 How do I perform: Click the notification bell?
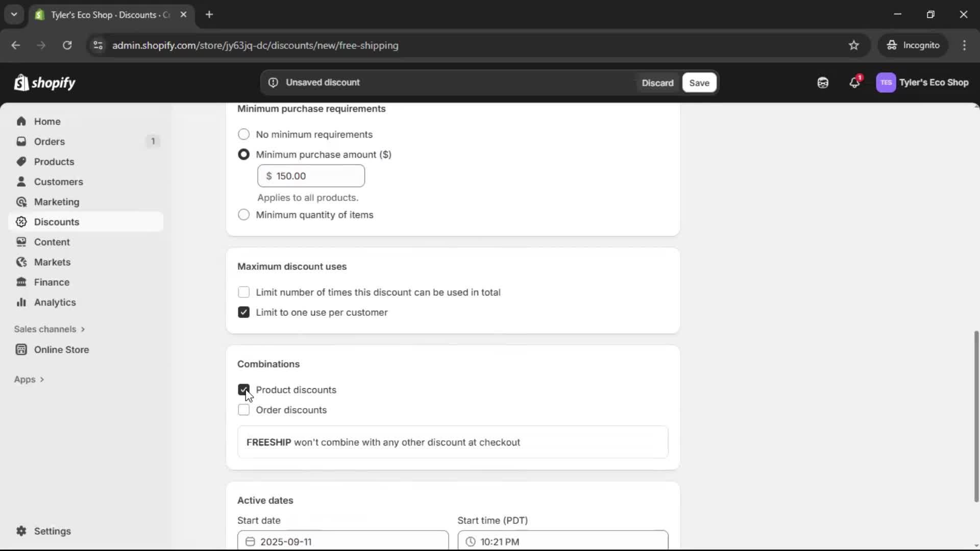pyautogui.click(x=855, y=82)
